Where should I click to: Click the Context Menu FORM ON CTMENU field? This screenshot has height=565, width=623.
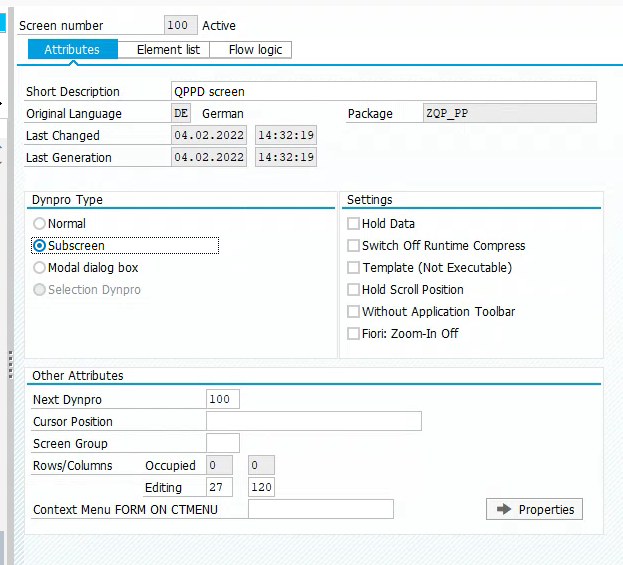pyautogui.click(x=320, y=510)
